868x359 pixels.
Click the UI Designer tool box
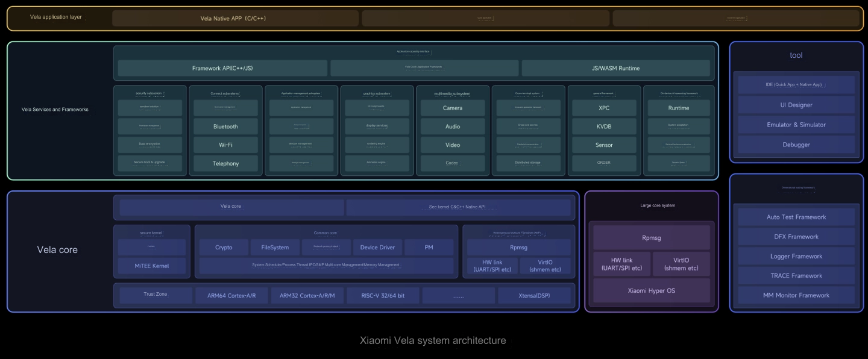pos(796,105)
